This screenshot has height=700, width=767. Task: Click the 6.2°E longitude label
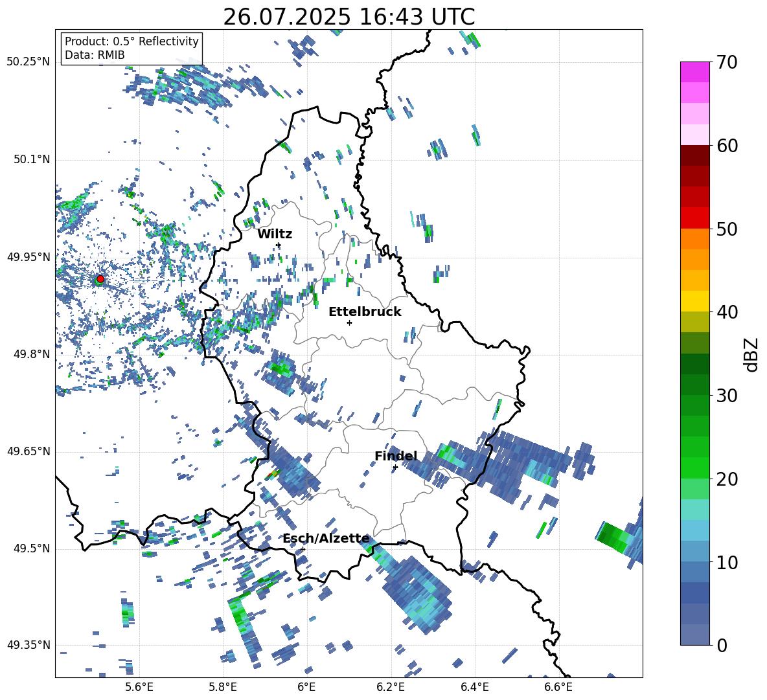click(391, 687)
